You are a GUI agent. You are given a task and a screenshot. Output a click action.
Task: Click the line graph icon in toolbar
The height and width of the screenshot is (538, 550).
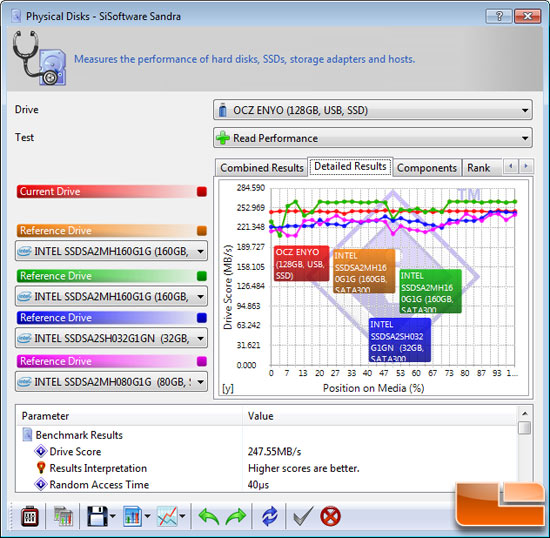coord(167,516)
